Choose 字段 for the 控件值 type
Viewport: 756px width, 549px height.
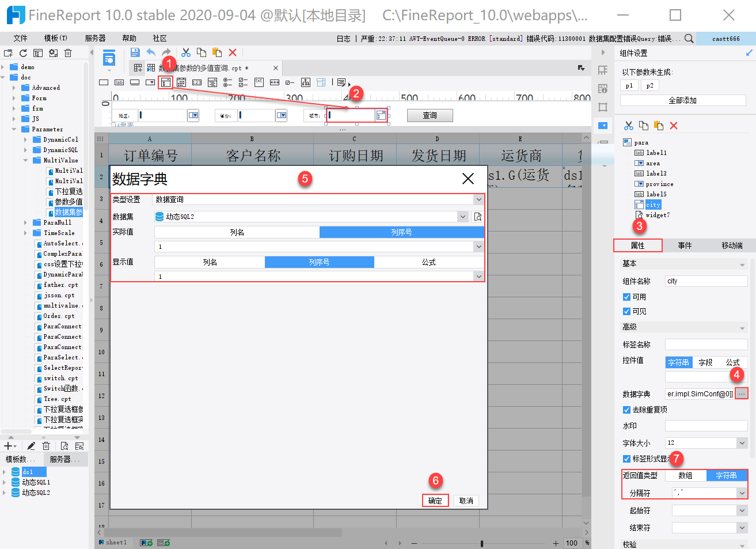coord(705,362)
